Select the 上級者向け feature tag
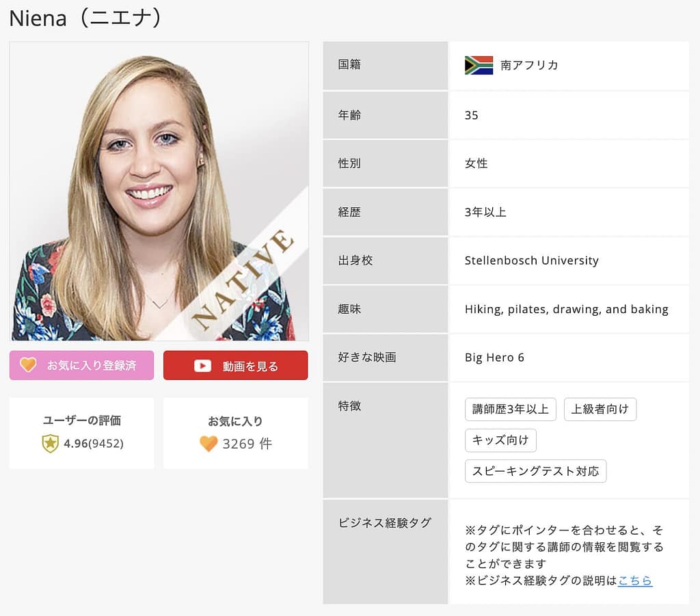700x616 pixels. click(x=600, y=409)
